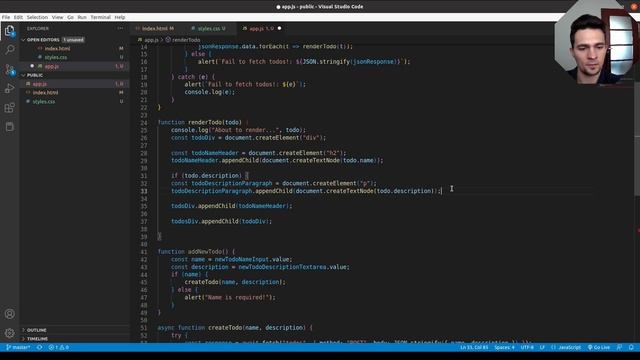The image size is (640, 360).
Task: Open index.html in the PUBLIC folder tree
Action: coord(75,93)
